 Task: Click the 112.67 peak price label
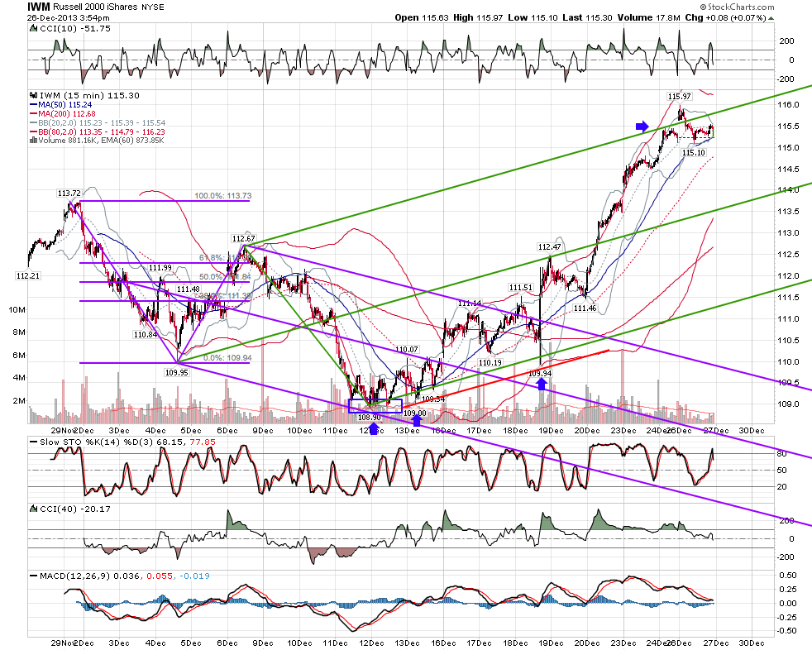tap(243, 239)
